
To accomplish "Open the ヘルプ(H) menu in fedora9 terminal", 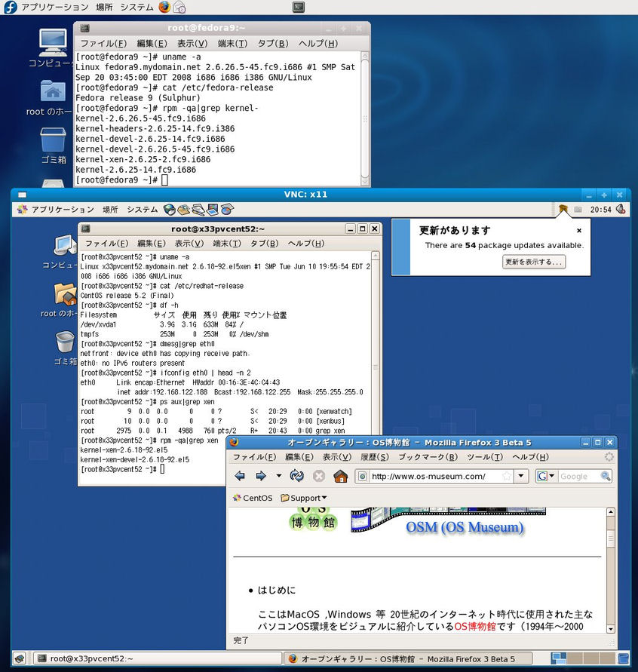I will 318,43.
